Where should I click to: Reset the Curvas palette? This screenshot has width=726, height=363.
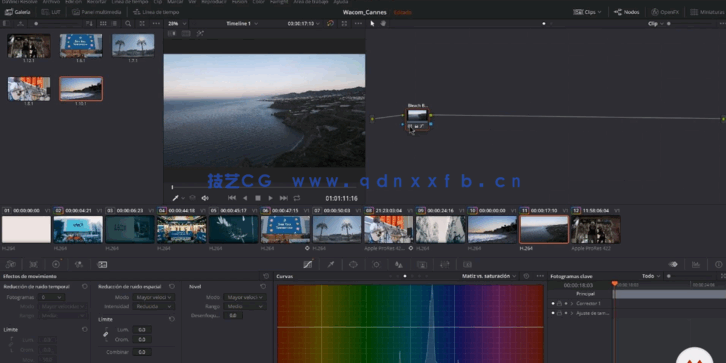click(x=526, y=276)
